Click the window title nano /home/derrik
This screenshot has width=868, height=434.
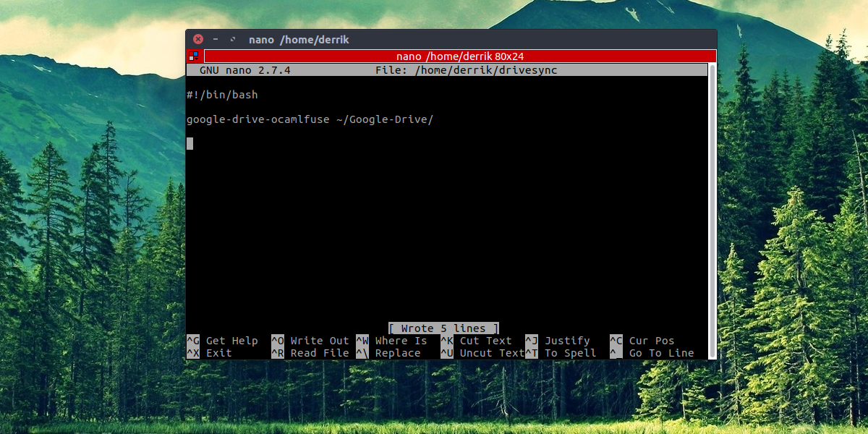pyautogui.click(x=299, y=40)
